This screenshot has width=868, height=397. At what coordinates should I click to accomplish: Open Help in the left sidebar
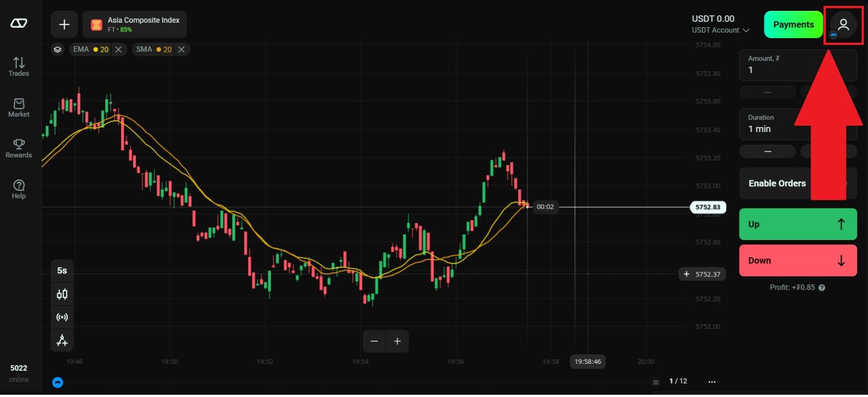19,189
